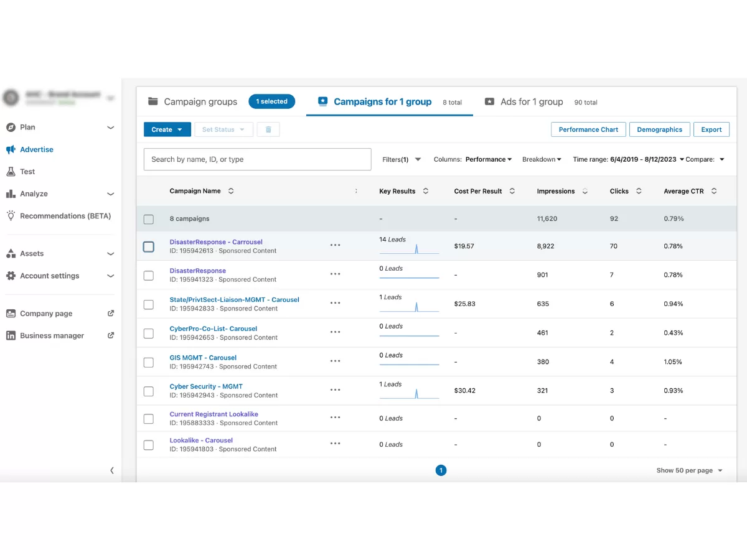This screenshot has height=560, width=747.
Task: Click the search by name field
Action: click(x=257, y=159)
